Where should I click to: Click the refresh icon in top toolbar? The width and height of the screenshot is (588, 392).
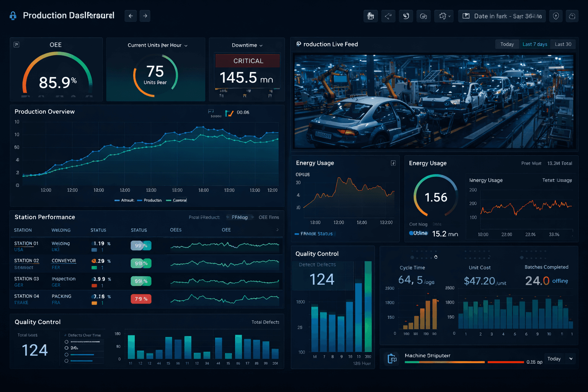click(x=406, y=16)
